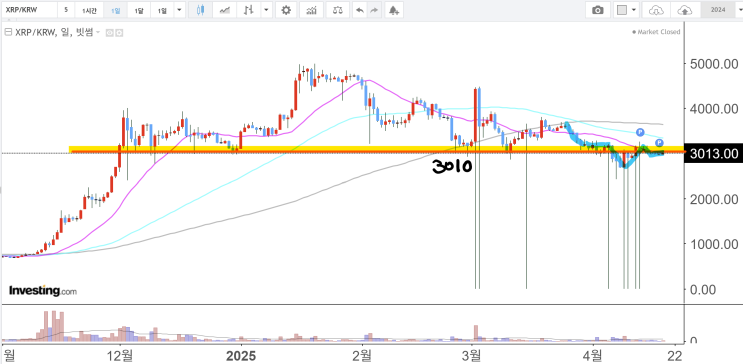Open dropdown arrow after 빗썸 legend

pos(98,33)
